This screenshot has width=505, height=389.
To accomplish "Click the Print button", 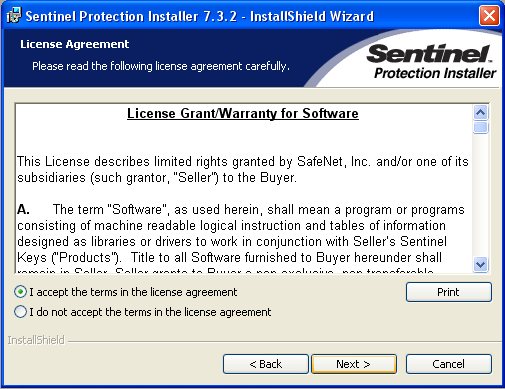I will coord(449,292).
